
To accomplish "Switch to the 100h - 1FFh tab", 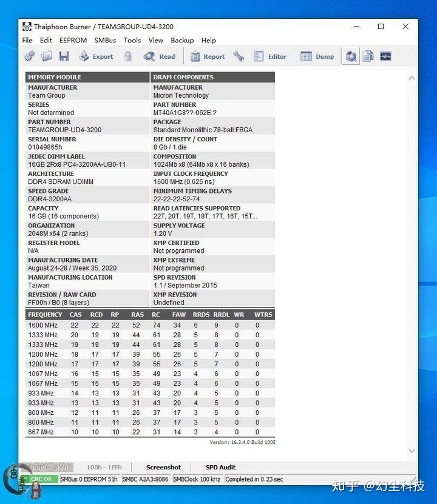I will pyautogui.click(x=104, y=467).
